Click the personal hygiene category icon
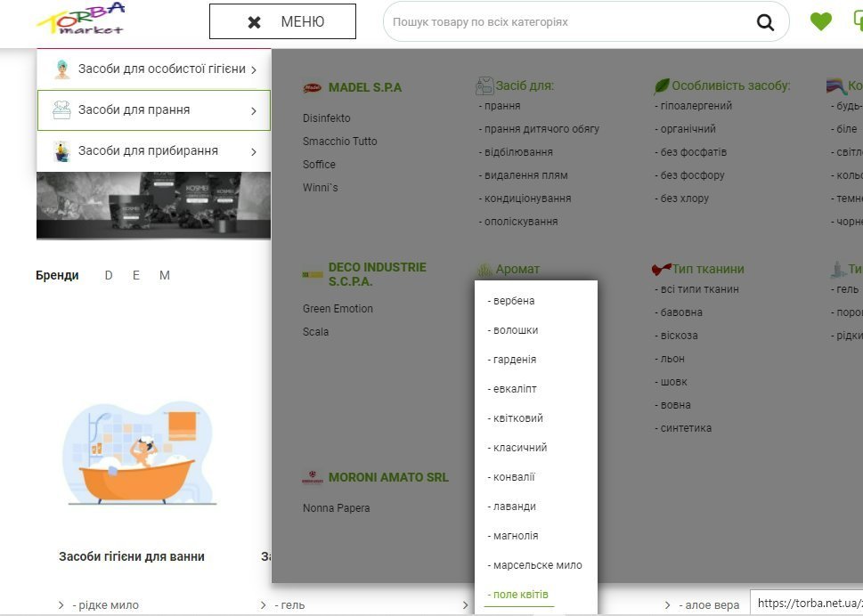 click(61, 69)
